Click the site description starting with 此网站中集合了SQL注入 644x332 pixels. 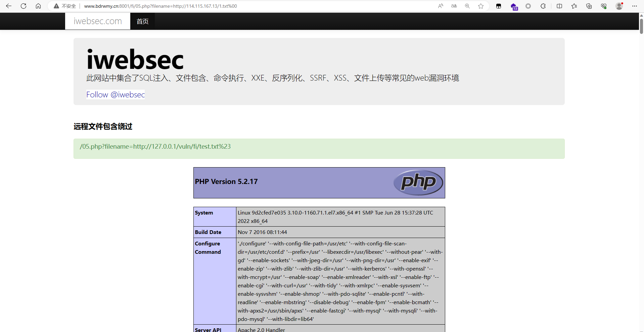click(x=273, y=78)
